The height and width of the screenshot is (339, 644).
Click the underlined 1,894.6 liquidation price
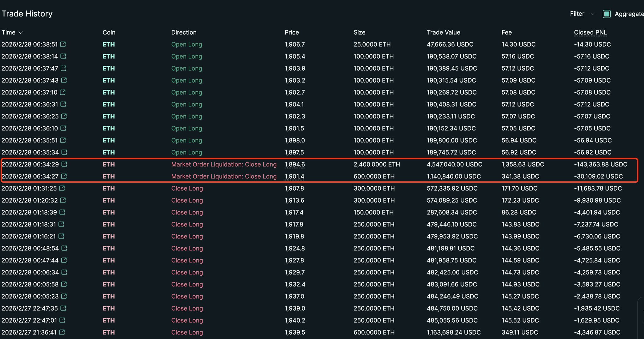coord(294,164)
